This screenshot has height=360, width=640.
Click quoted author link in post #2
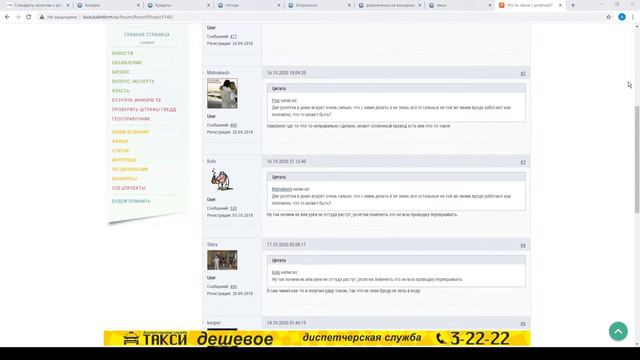(x=276, y=101)
